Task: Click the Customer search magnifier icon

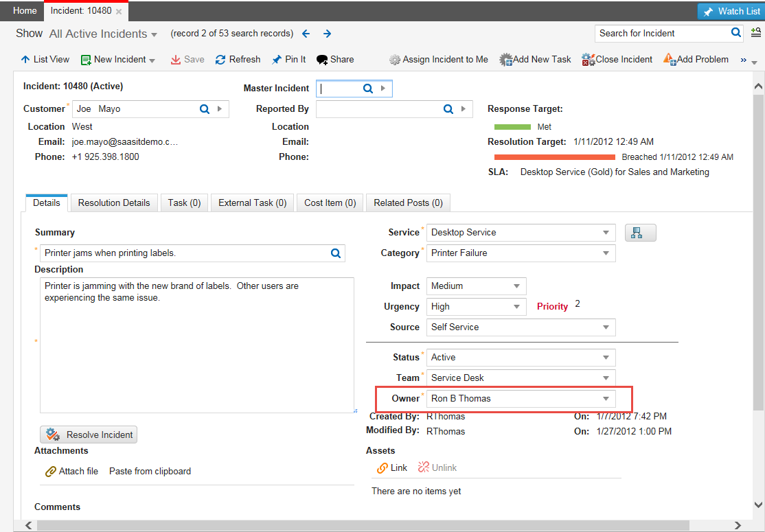Action: (x=204, y=109)
